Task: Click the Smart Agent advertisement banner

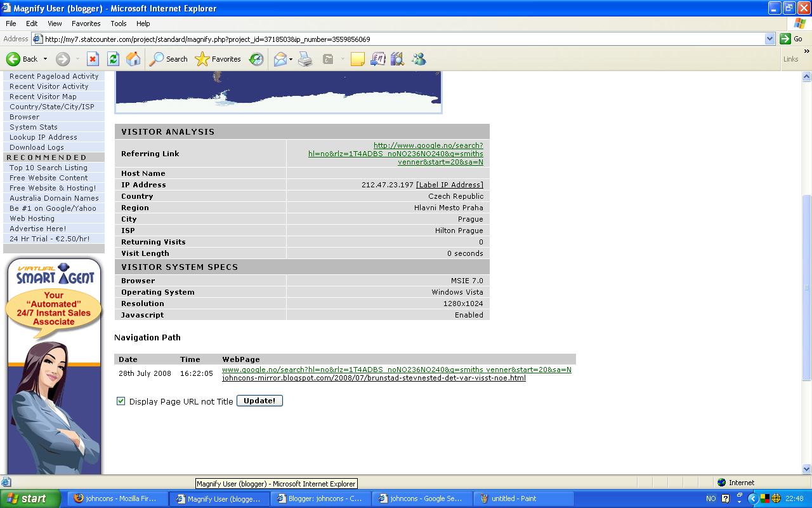Action: [x=54, y=366]
